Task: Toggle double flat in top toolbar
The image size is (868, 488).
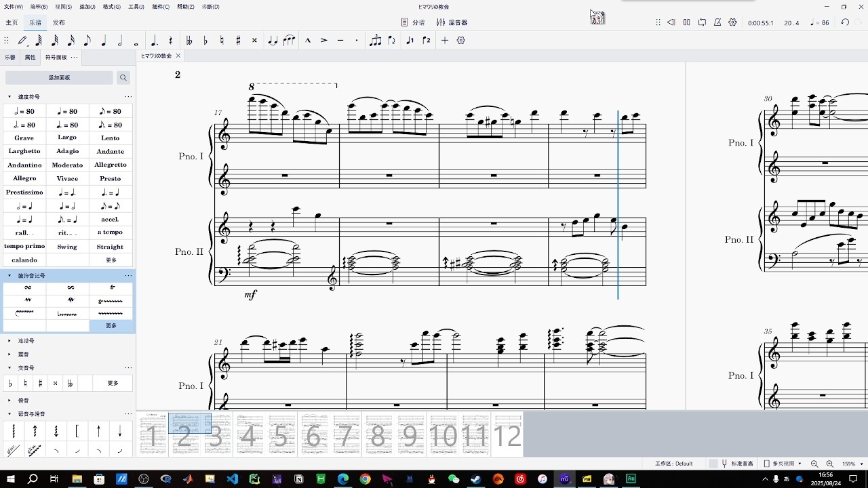Action: point(189,41)
